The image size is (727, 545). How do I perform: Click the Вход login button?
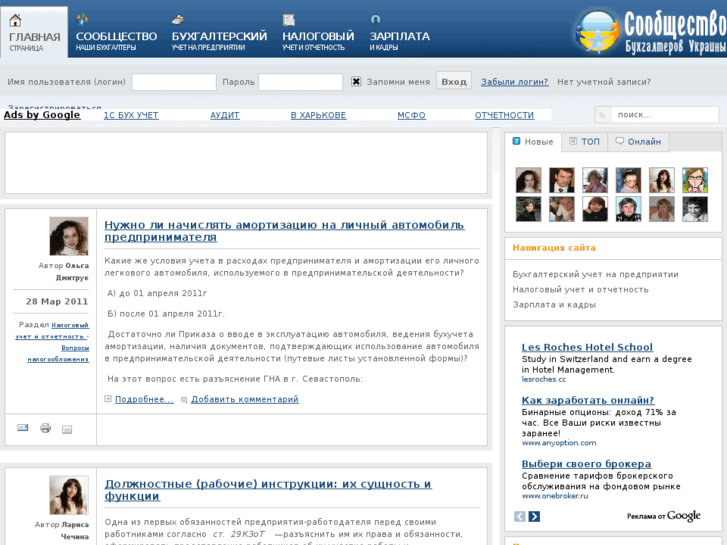453,82
